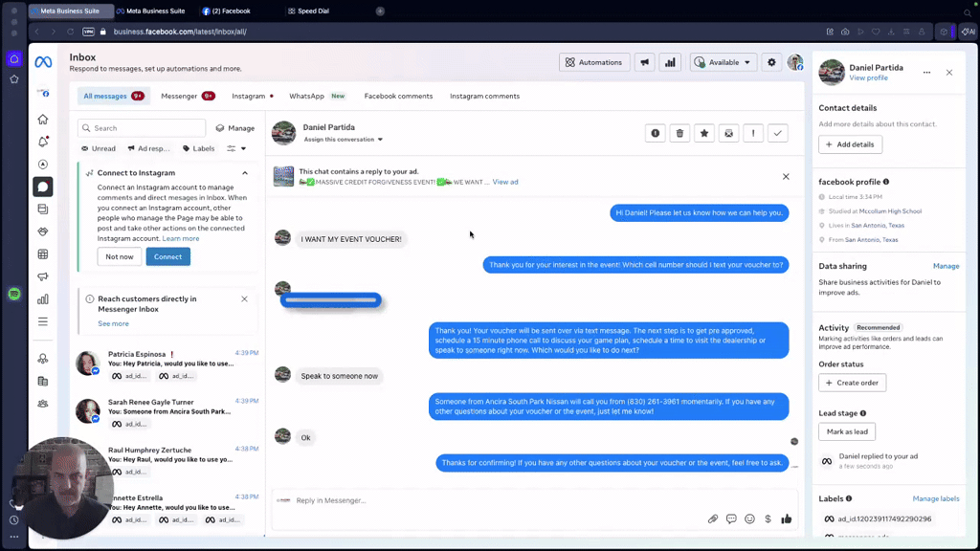Click the View ad link
This screenshot has width=980, height=551.
coord(505,182)
